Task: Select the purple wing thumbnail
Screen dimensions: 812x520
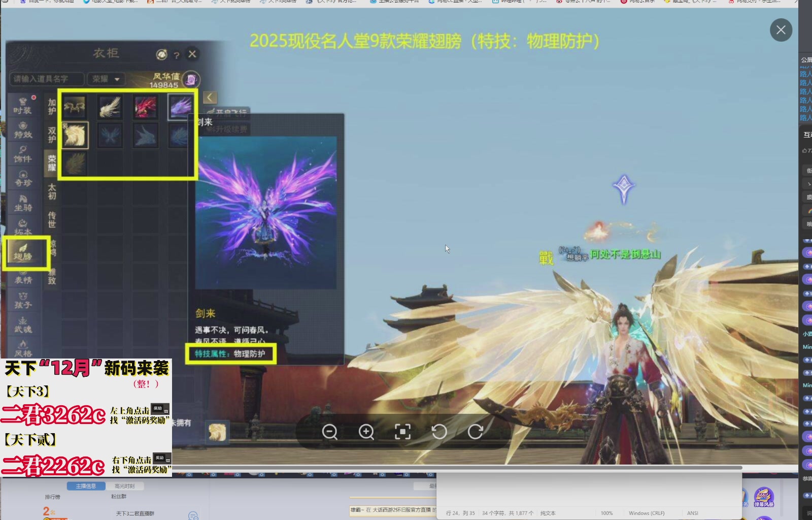Action: click(x=181, y=107)
